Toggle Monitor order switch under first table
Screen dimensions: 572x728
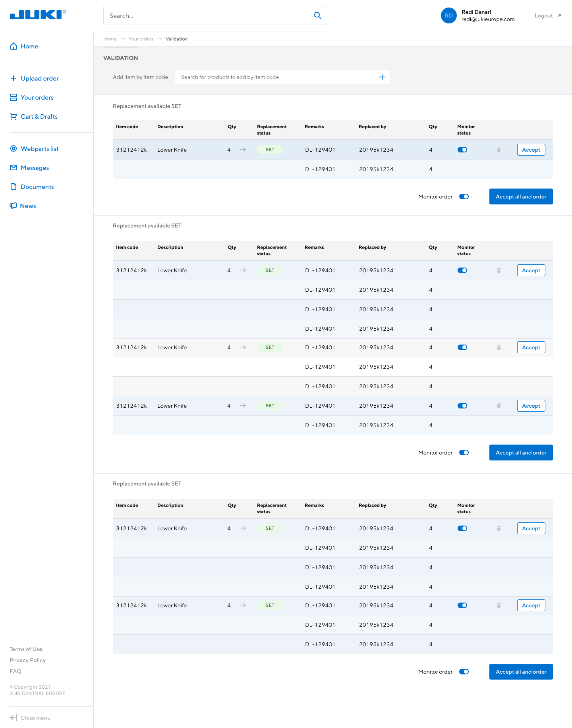coord(464,196)
